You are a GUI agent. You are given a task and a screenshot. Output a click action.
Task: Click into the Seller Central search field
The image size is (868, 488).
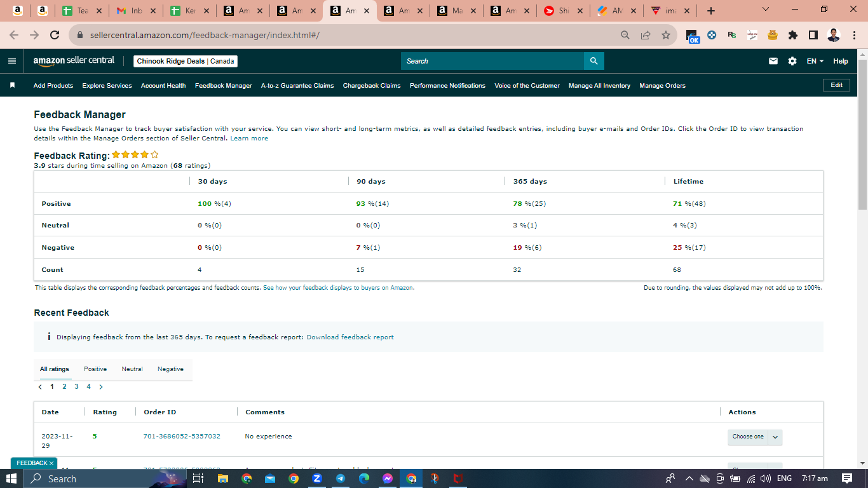(492, 61)
